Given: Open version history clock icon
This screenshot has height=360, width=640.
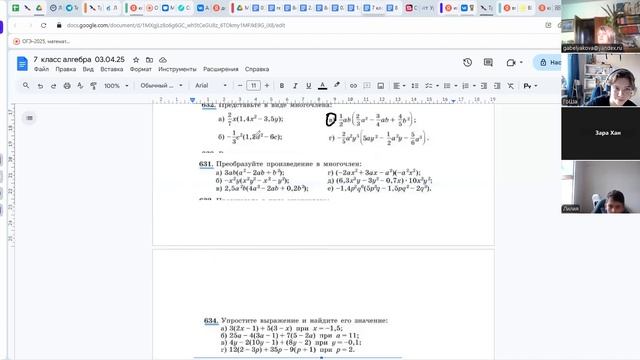Looking at the screenshot, I should [468, 62].
